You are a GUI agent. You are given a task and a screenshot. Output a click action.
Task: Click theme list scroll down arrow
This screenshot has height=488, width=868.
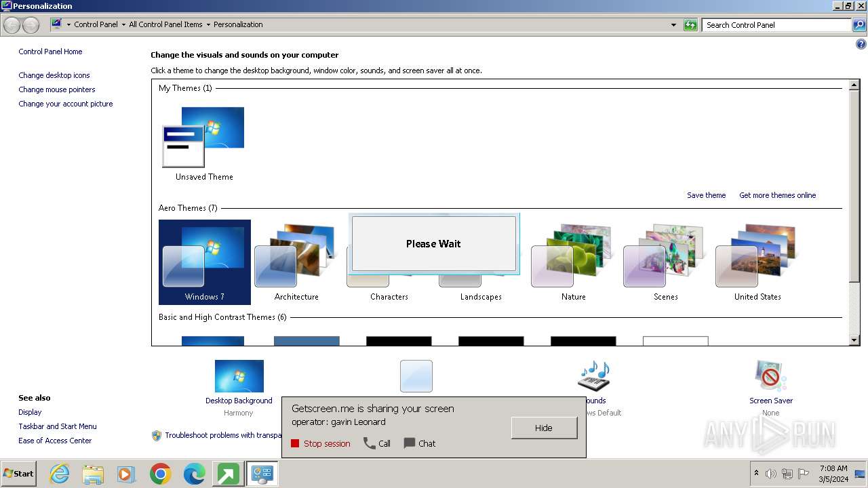click(854, 340)
